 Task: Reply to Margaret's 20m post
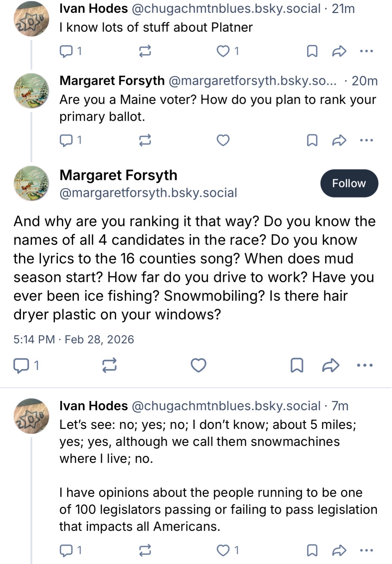pyautogui.click(x=66, y=140)
